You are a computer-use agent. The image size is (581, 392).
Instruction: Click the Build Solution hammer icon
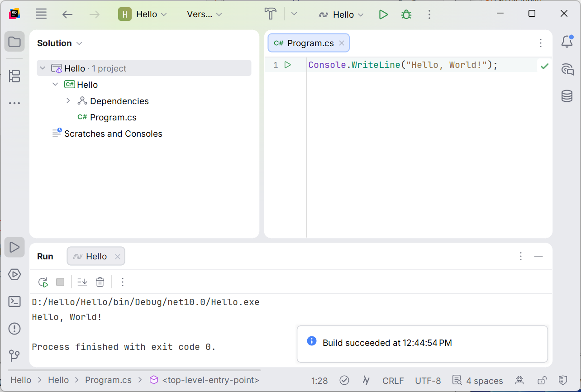click(270, 14)
